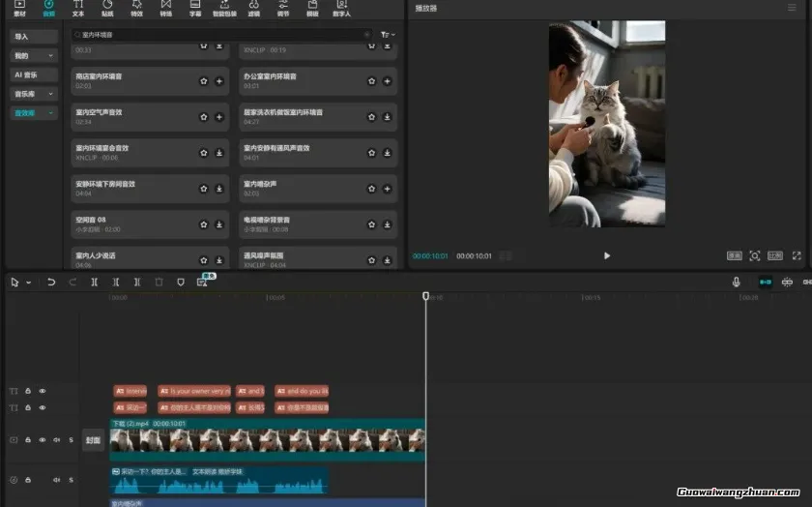Play the preview video

coord(607,255)
